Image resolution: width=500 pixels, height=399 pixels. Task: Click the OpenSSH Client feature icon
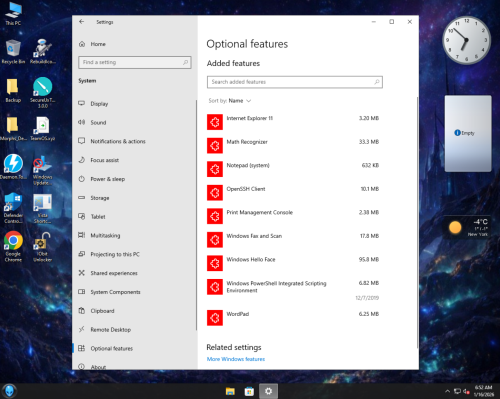pyautogui.click(x=215, y=193)
